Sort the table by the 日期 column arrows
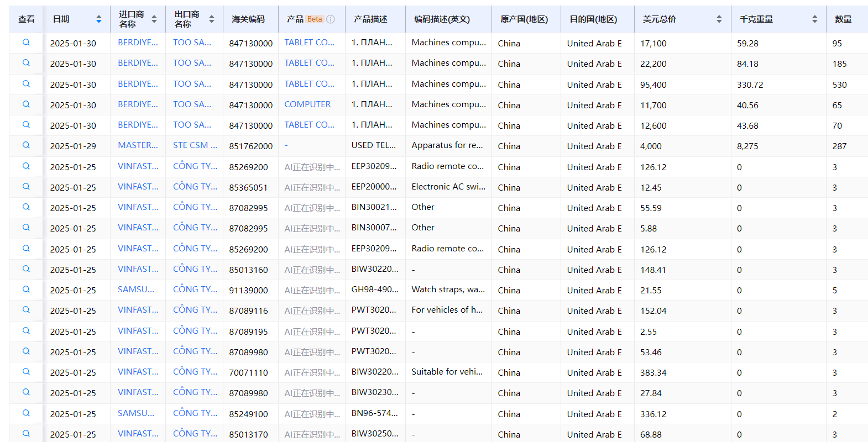868x442 pixels. point(99,19)
